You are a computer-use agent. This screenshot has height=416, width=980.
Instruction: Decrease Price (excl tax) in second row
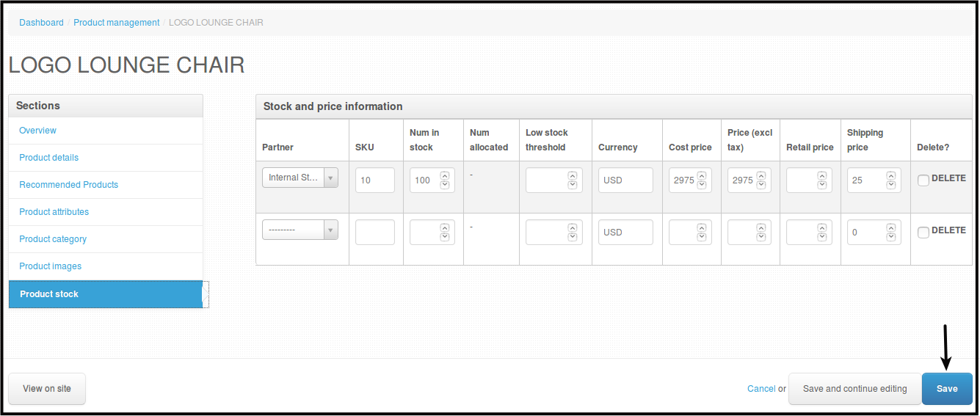pyautogui.click(x=761, y=237)
